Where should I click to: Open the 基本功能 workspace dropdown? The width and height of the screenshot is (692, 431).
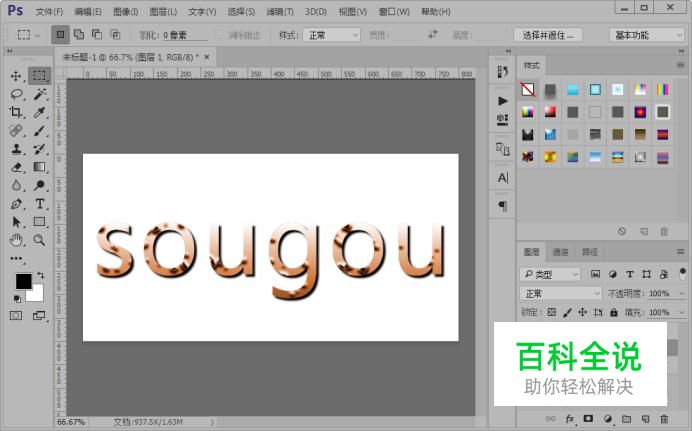point(647,35)
